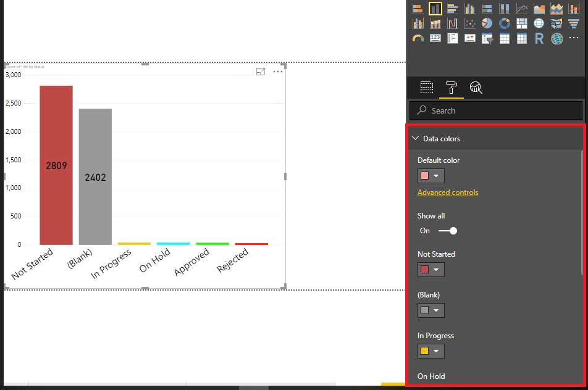The width and height of the screenshot is (588, 390).
Task: Select the card visual
Action: coord(435,38)
